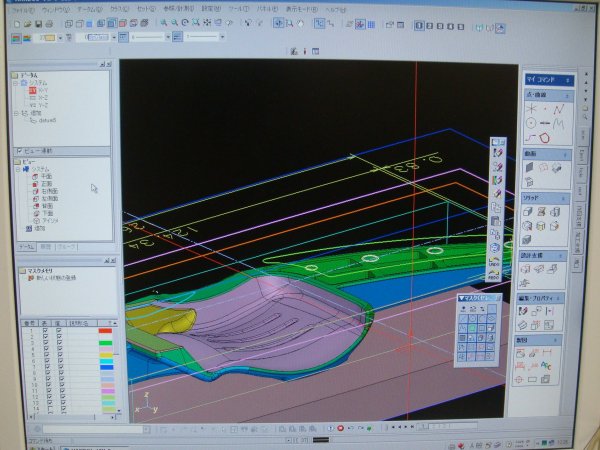Select the zoom-in magnifier icon

164,23
